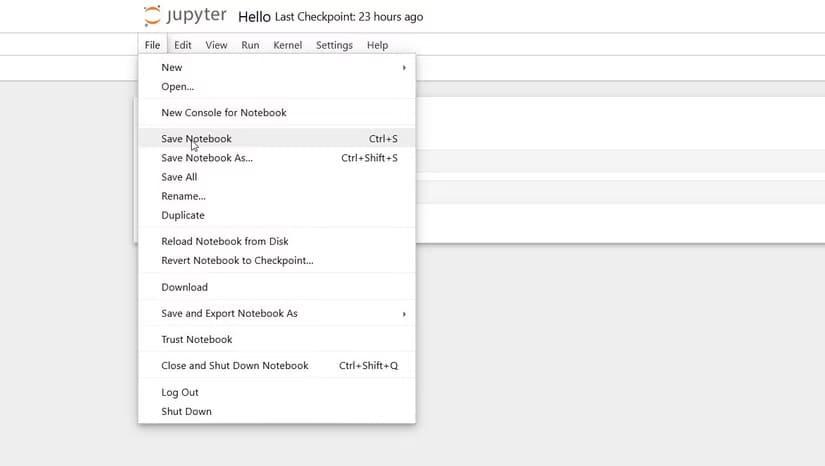The image size is (825, 466).
Task: Expand Save and Export Notebook As submenu
Action: pyautogui.click(x=404, y=314)
